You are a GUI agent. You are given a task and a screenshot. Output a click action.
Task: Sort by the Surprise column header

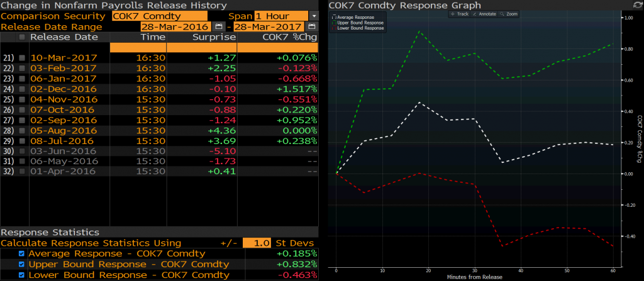[x=214, y=37]
